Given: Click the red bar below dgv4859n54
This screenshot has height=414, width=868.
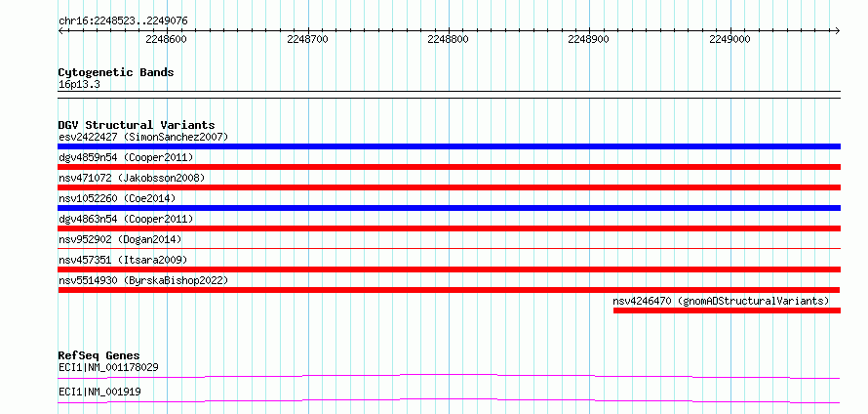Looking at the screenshot, I should coord(449,167).
